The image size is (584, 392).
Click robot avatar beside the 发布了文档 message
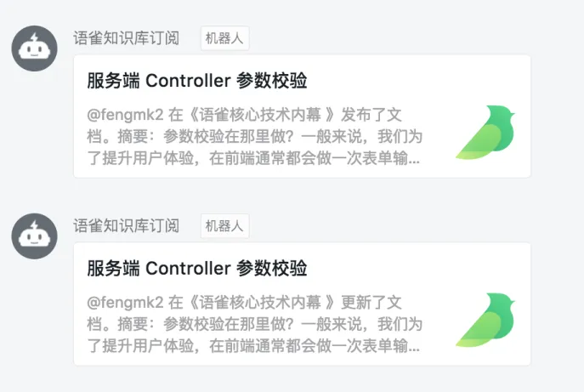tap(34, 48)
